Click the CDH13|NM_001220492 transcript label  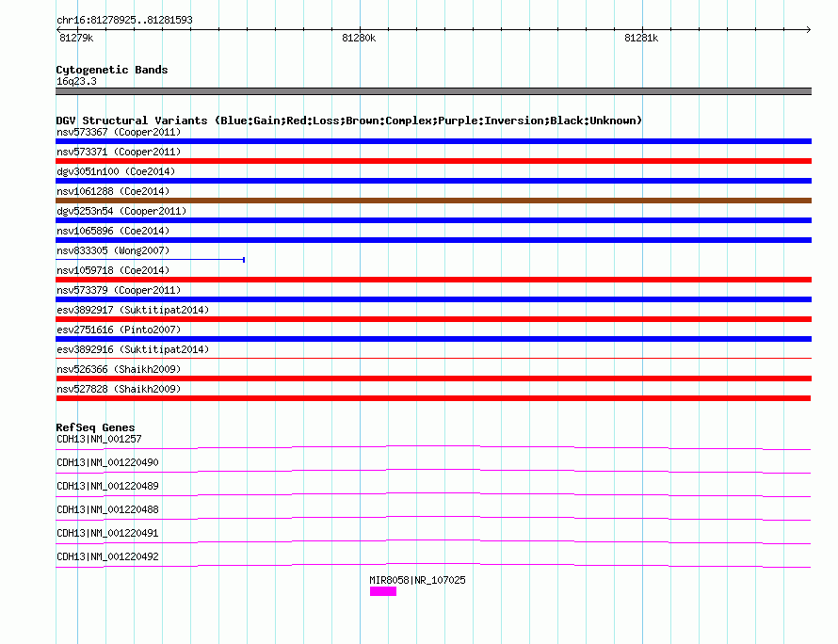tap(107, 556)
